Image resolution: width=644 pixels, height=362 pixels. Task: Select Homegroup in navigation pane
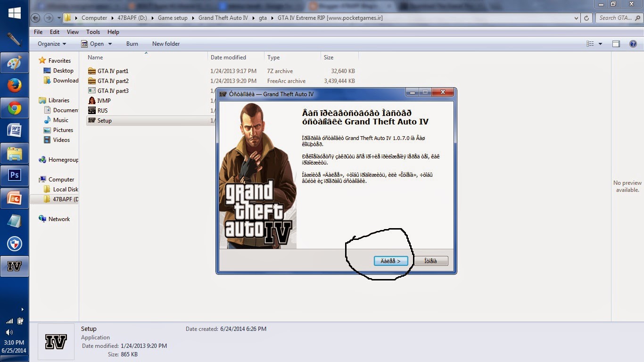tap(58, 160)
